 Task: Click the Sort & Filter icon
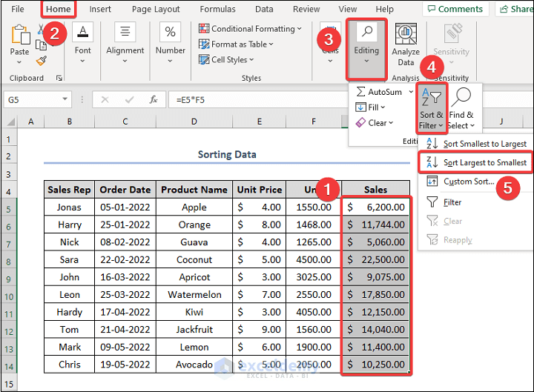[x=431, y=97]
